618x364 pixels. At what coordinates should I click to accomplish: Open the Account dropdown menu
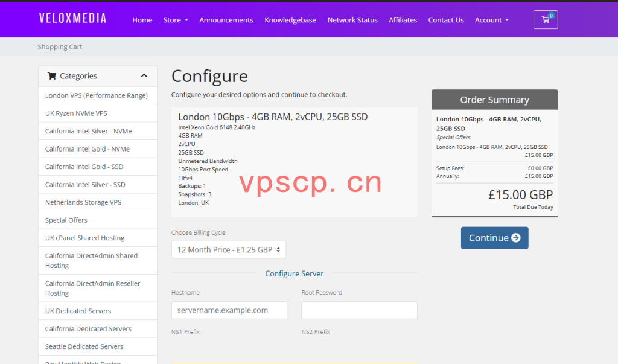pos(491,20)
